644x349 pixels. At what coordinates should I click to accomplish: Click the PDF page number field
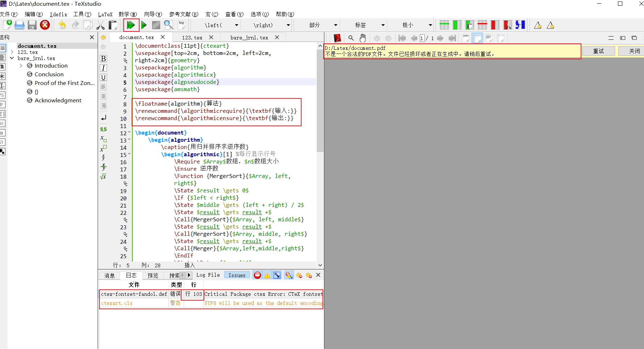click(x=422, y=38)
